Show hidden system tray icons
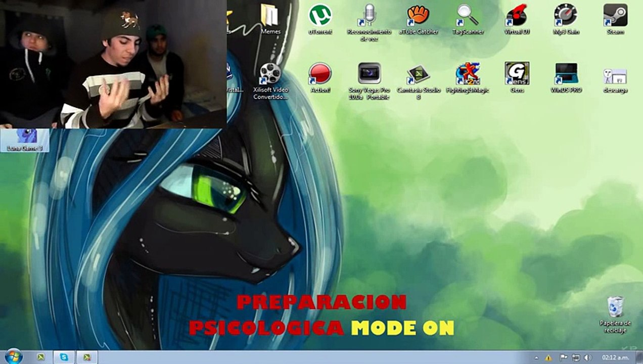The image size is (643, 364). (x=537, y=357)
